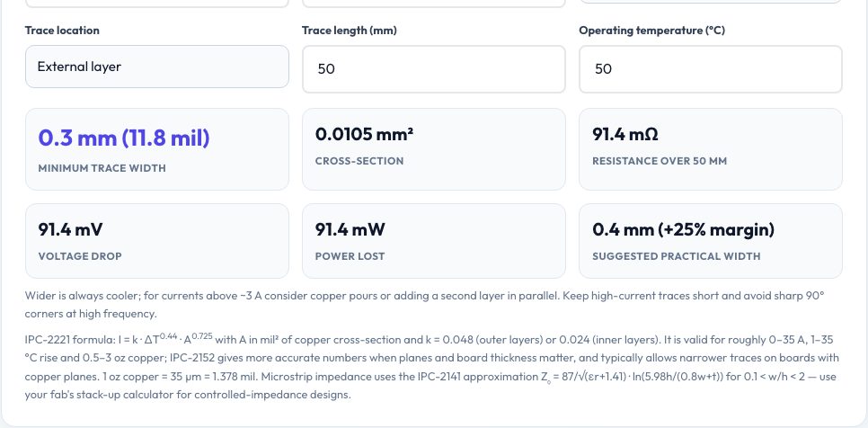Click the IPC-2221 formula explanation paragraph
Image resolution: width=868 pixels, height=428 pixels.
[432, 367]
